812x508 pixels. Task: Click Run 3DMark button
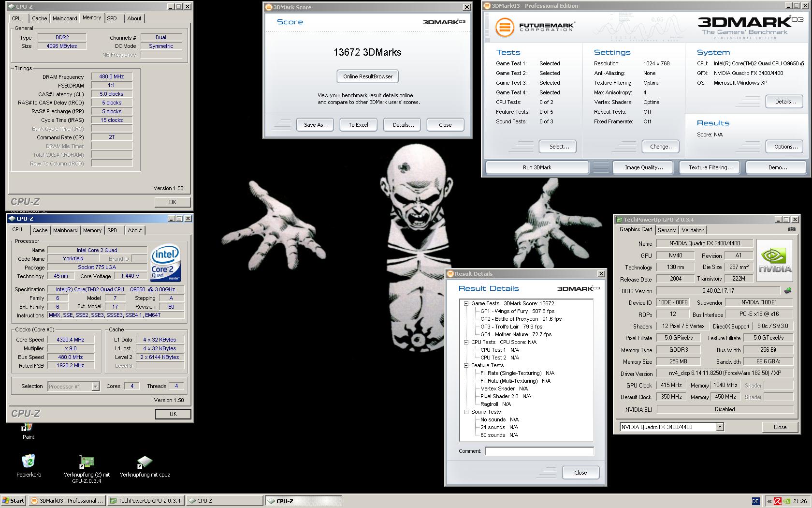pyautogui.click(x=537, y=167)
